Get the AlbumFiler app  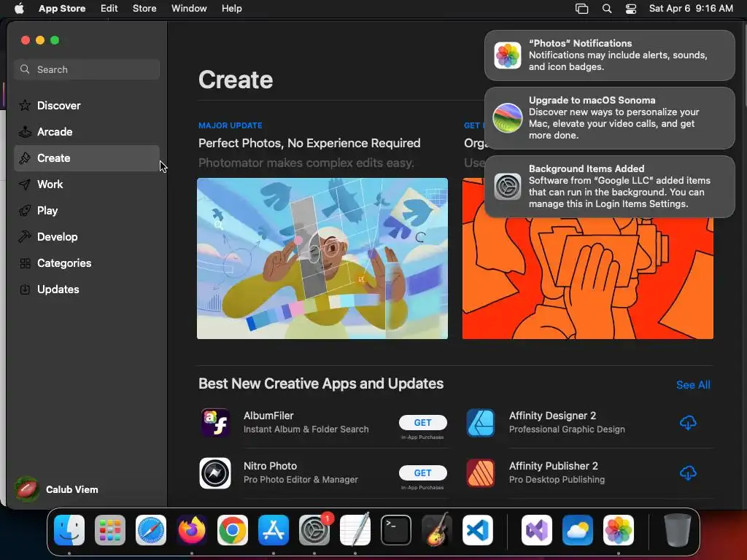click(422, 422)
